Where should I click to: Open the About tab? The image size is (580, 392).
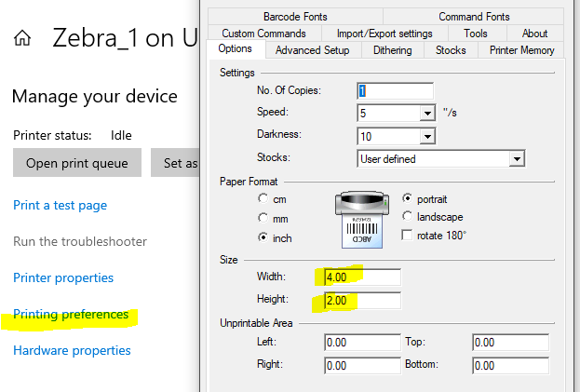coord(535,34)
